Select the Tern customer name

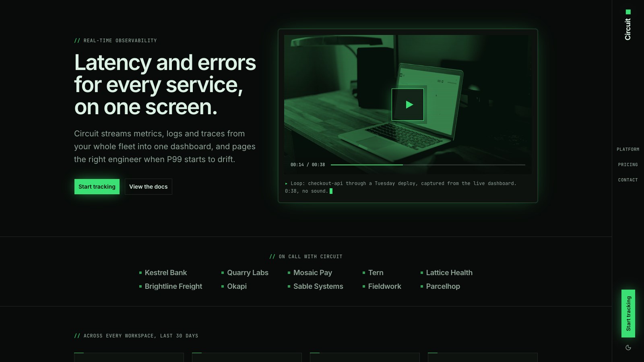tap(376, 273)
